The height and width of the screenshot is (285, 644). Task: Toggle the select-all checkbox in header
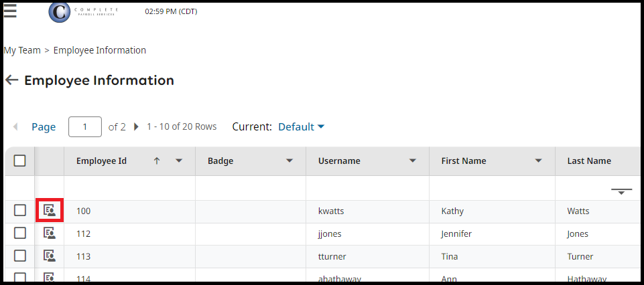click(20, 161)
